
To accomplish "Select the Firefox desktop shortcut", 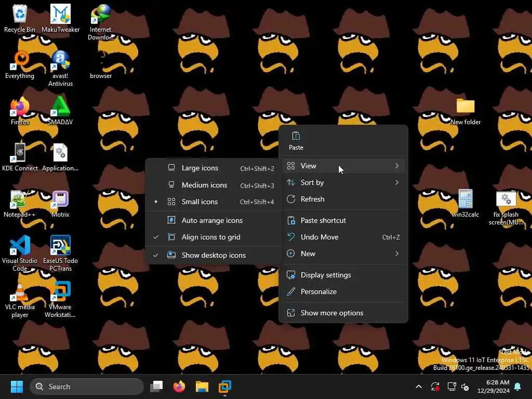I will (20, 111).
